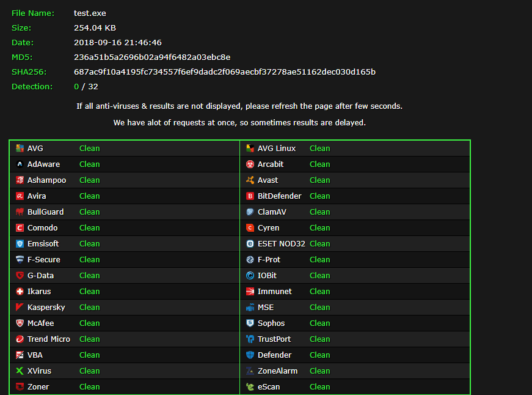
Task: Select the MD5 hash value
Action: (152, 57)
